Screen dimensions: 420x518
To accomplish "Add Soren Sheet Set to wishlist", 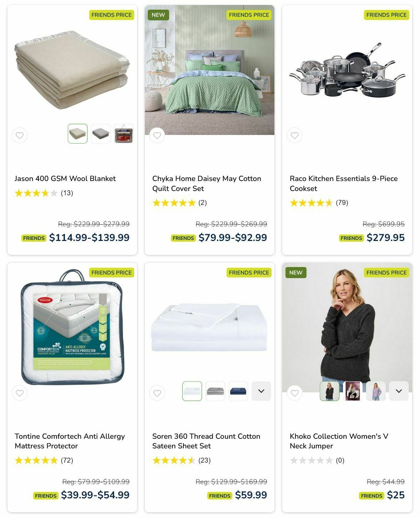I will point(157,393).
